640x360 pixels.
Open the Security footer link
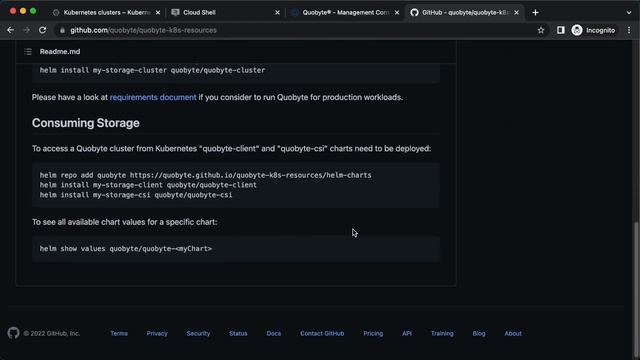coord(198,333)
